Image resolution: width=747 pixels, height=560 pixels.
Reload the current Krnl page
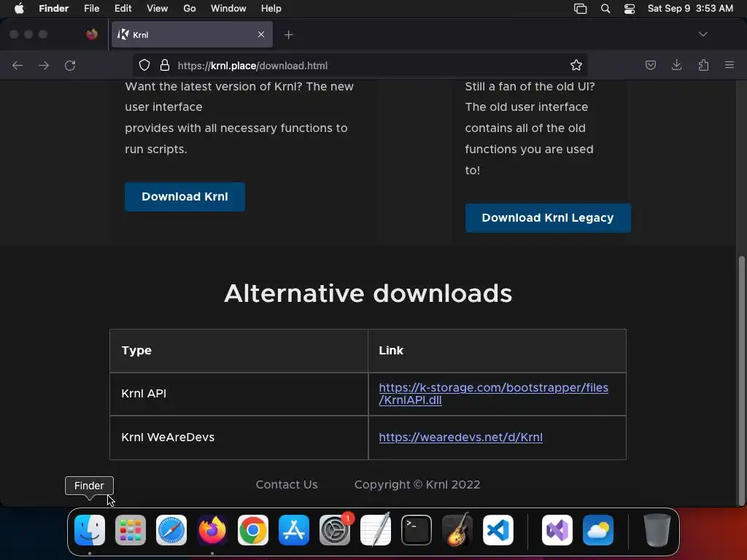click(x=70, y=65)
